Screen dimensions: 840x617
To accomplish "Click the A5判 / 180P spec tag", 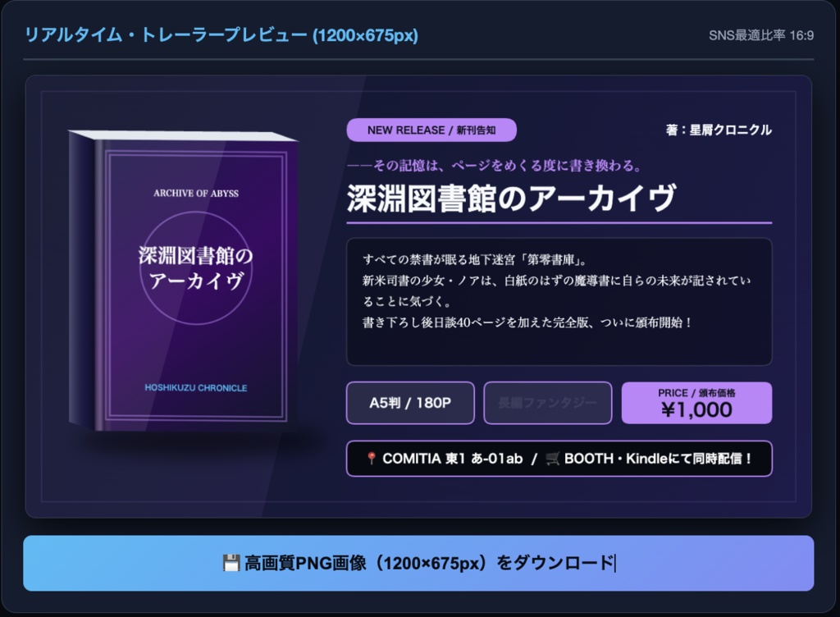I will coord(410,403).
